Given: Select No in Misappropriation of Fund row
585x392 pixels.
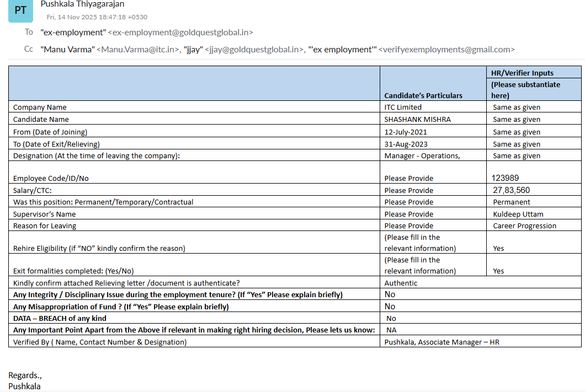Looking at the screenshot, I should (x=390, y=307).
